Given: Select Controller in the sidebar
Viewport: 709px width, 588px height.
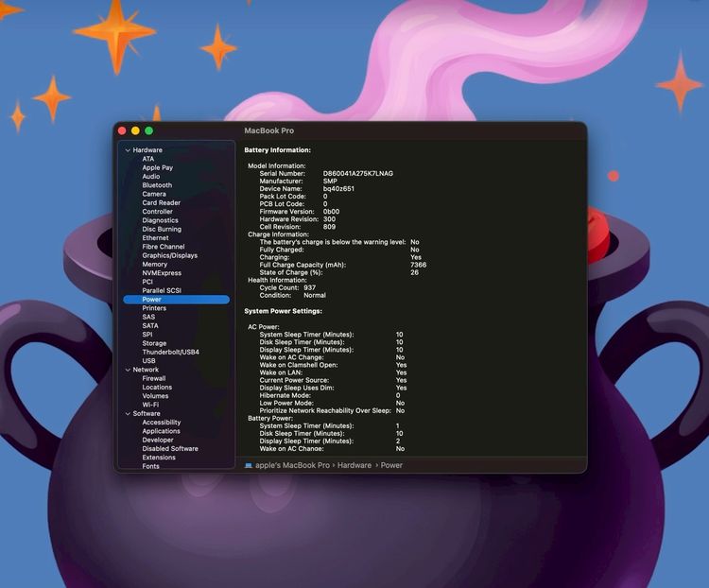Looking at the screenshot, I should 157,211.
